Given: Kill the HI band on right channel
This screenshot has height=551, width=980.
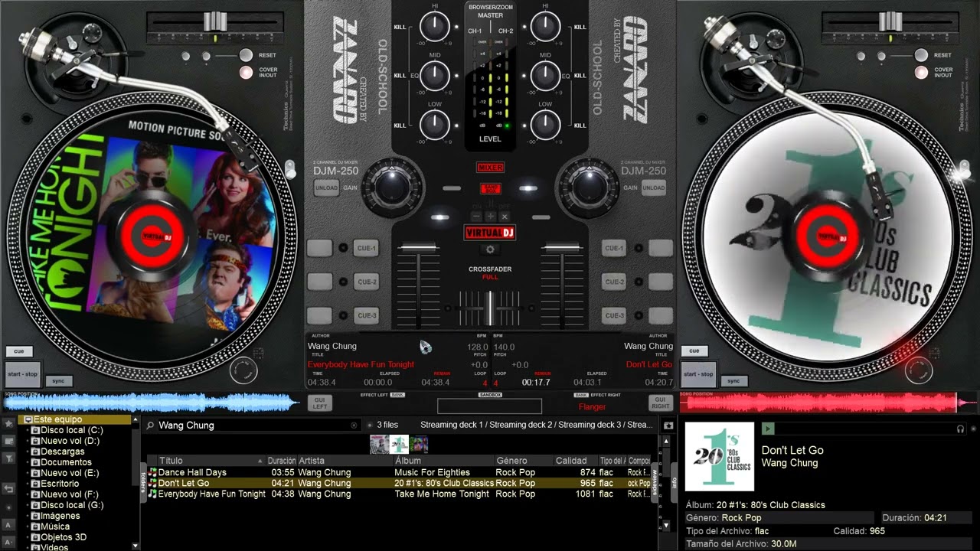Looking at the screenshot, I should point(580,27).
